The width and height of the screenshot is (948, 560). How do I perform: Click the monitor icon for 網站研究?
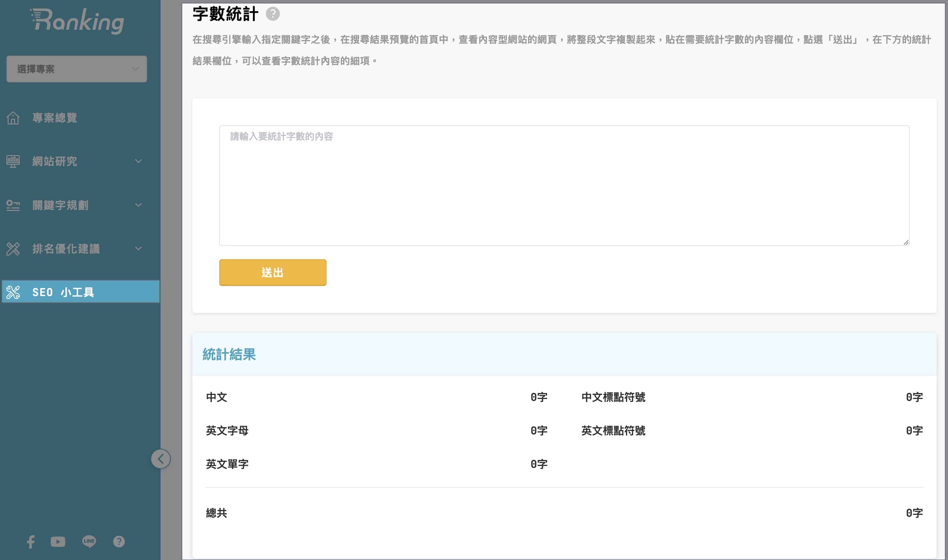pyautogui.click(x=13, y=161)
